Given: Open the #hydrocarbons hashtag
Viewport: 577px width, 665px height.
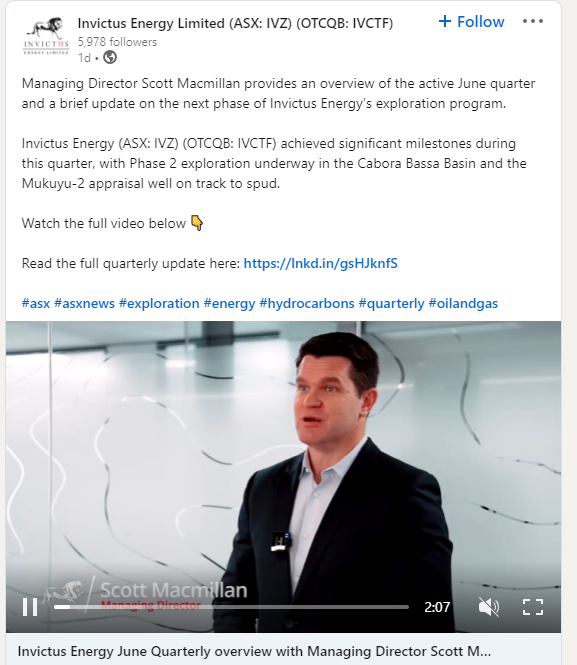Looking at the screenshot, I should 307,304.
